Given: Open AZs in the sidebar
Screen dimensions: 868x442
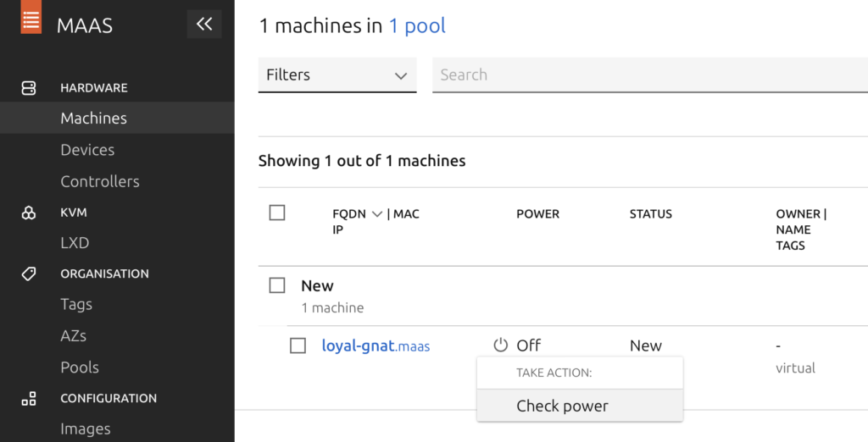Looking at the screenshot, I should tap(73, 336).
